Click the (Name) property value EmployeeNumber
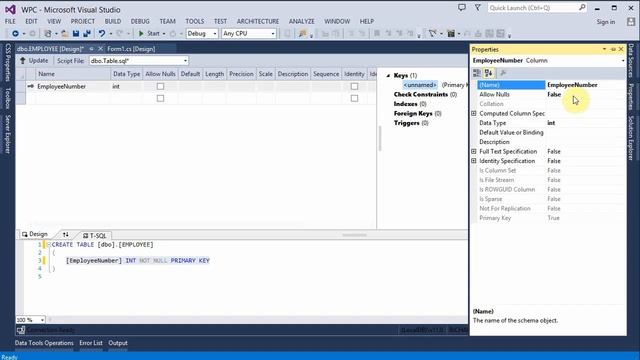640x360 pixels. [585, 85]
